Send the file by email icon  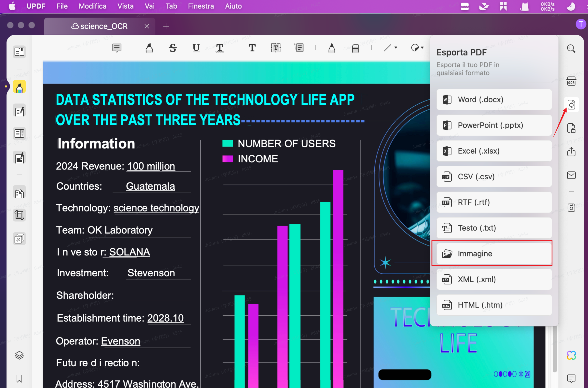[x=571, y=175]
